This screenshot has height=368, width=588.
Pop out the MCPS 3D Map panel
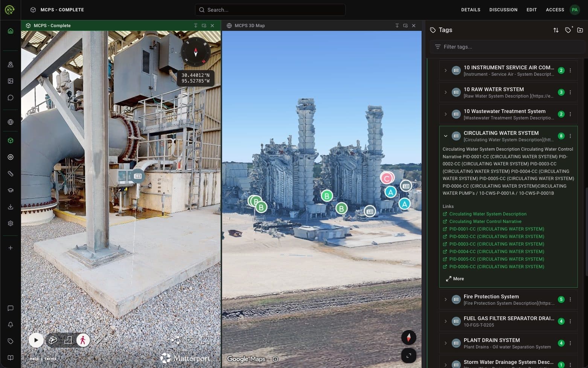coord(405,26)
